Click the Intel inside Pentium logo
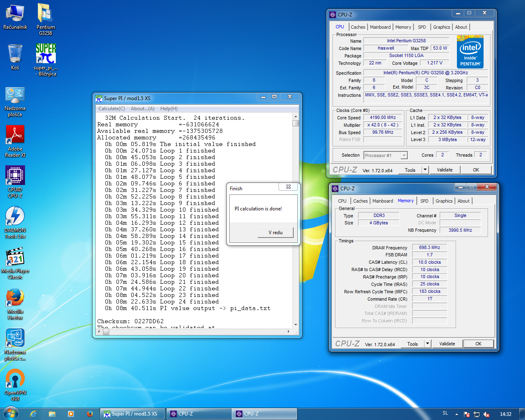Screen dimensions: 525x420 [x=470, y=52]
